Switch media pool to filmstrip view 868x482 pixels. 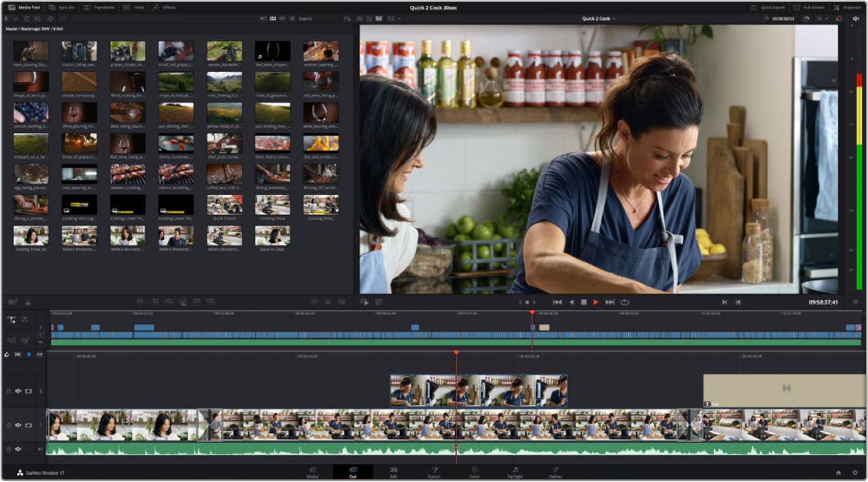pos(282,18)
